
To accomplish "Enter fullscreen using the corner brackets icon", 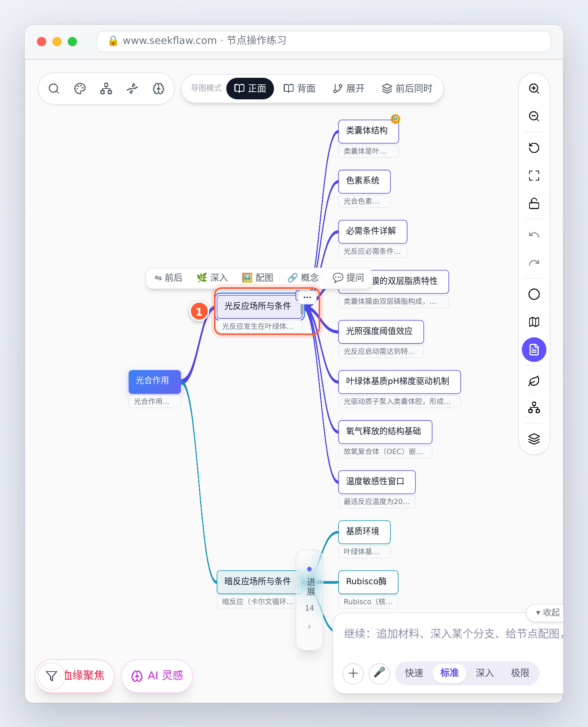I will [x=534, y=176].
